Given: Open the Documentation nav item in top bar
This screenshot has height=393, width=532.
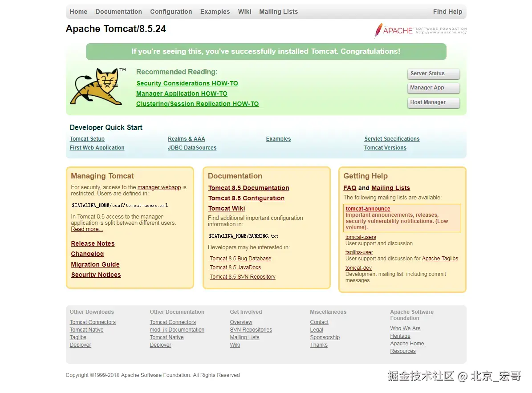Looking at the screenshot, I should pyautogui.click(x=119, y=12).
